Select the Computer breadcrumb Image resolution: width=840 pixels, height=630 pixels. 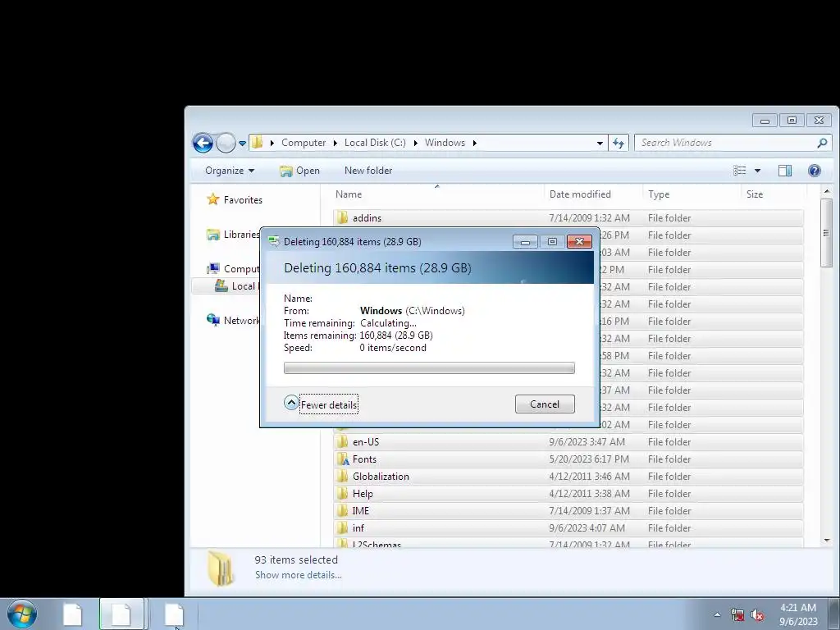click(x=304, y=143)
